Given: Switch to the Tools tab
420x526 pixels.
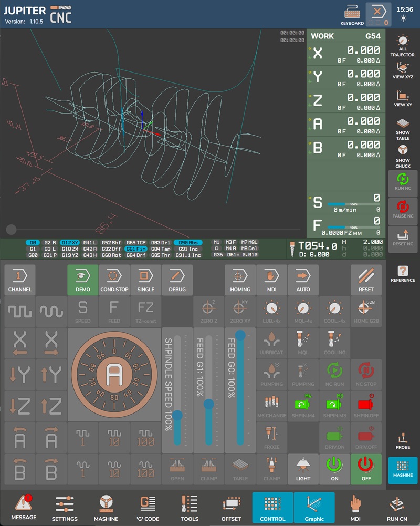Looking at the screenshot, I should (x=190, y=508).
